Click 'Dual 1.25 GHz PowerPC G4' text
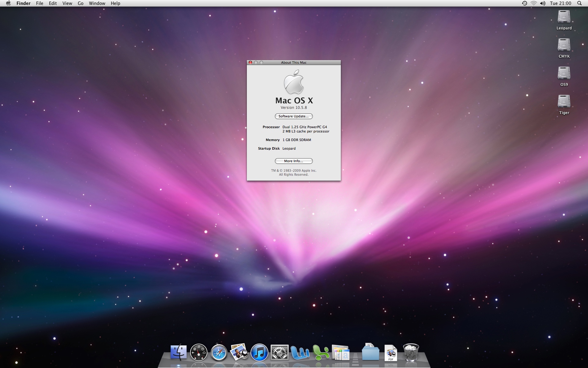Image resolution: width=588 pixels, height=368 pixels. tap(305, 127)
